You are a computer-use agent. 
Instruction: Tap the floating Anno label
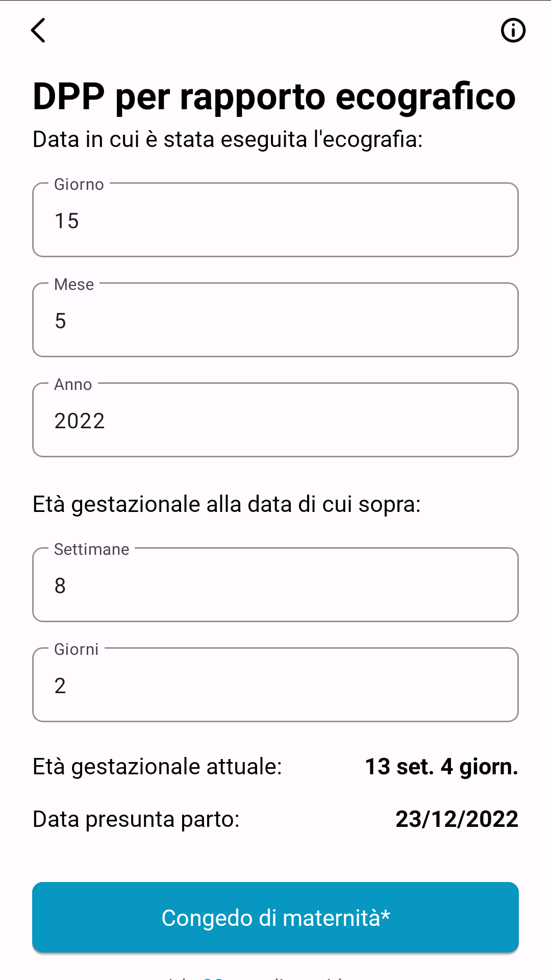tap(73, 384)
